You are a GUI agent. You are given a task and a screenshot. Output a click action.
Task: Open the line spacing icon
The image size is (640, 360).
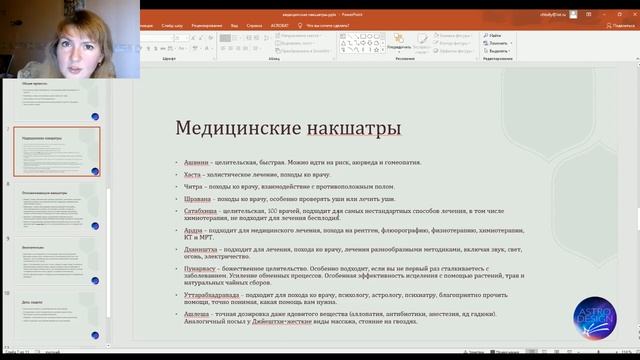point(267,38)
